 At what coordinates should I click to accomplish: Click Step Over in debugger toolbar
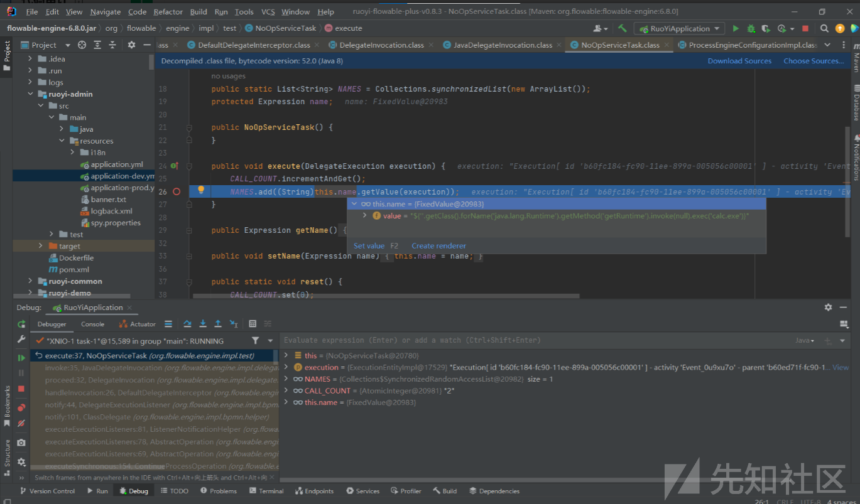[187, 324]
